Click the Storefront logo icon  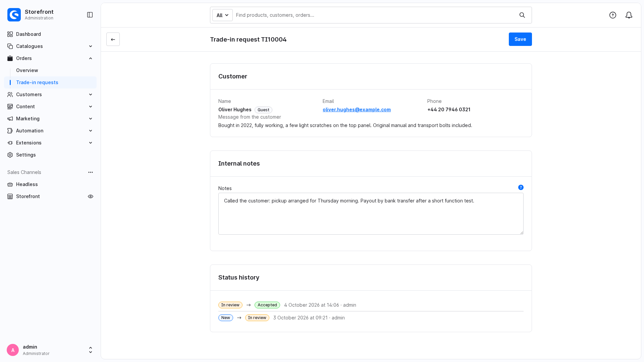coord(14,15)
